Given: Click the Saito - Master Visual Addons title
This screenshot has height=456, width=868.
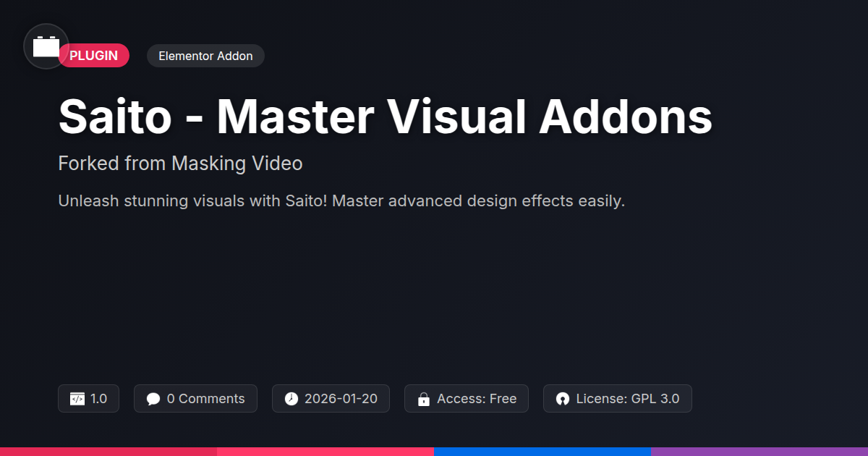Looking at the screenshot, I should (386, 116).
